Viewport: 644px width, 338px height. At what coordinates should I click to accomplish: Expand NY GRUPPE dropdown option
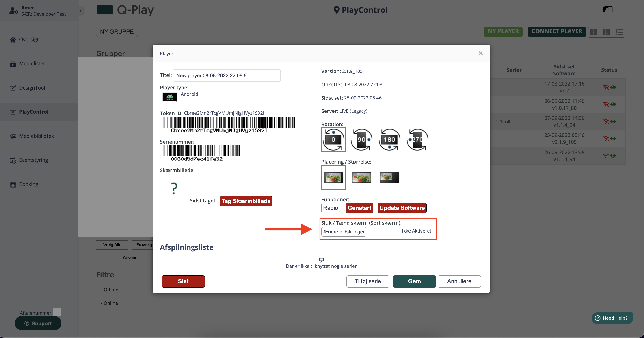[116, 31]
